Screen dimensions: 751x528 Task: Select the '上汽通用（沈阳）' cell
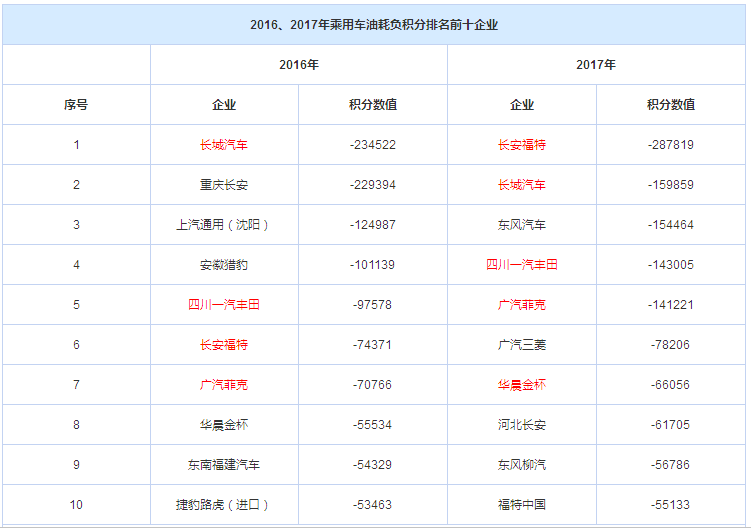pyautogui.click(x=222, y=225)
